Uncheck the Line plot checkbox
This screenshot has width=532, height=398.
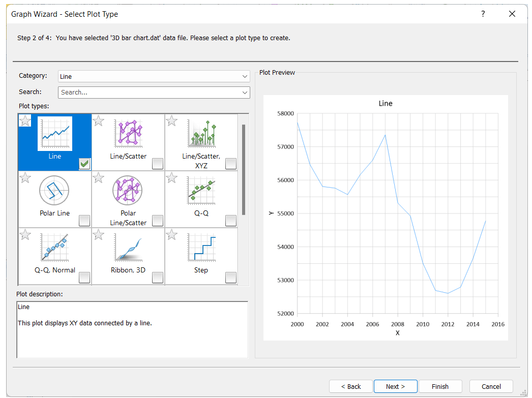click(84, 163)
